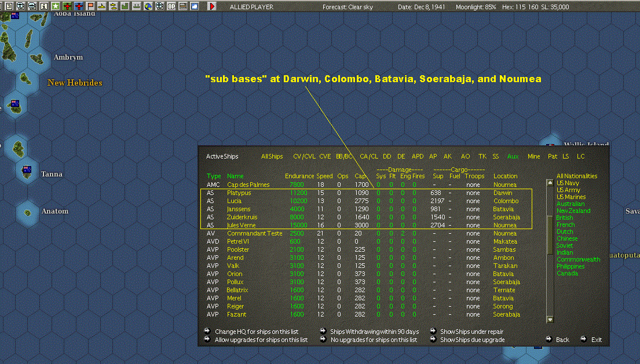Click Change HQ for ships on this list

click(x=257, y=332)
